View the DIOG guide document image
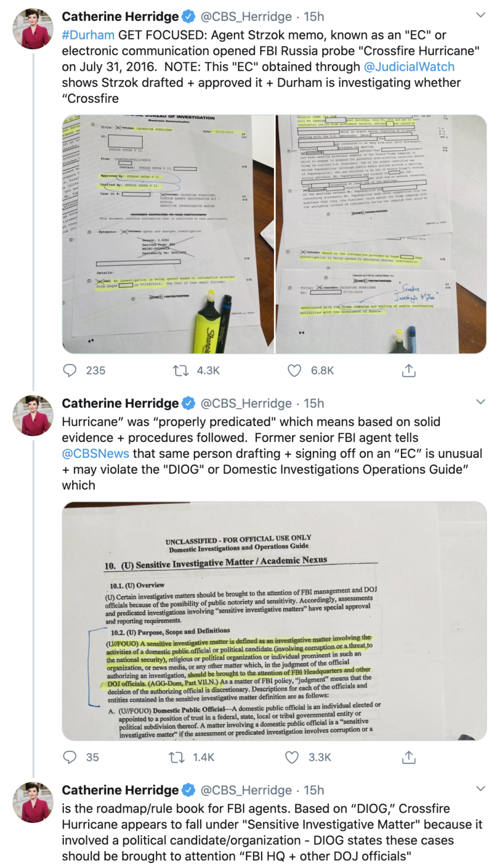Viewport: 497px width, 868px height. pos(274,621)
